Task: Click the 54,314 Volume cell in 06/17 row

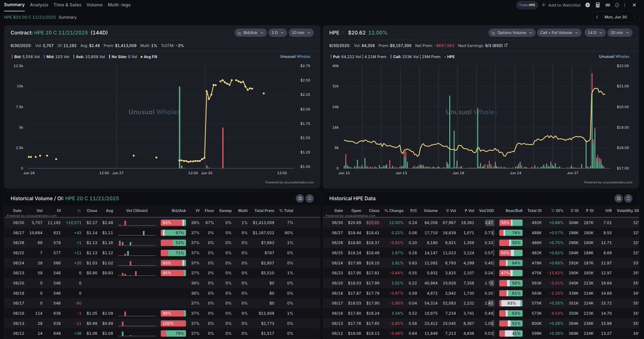Action: 430,303
